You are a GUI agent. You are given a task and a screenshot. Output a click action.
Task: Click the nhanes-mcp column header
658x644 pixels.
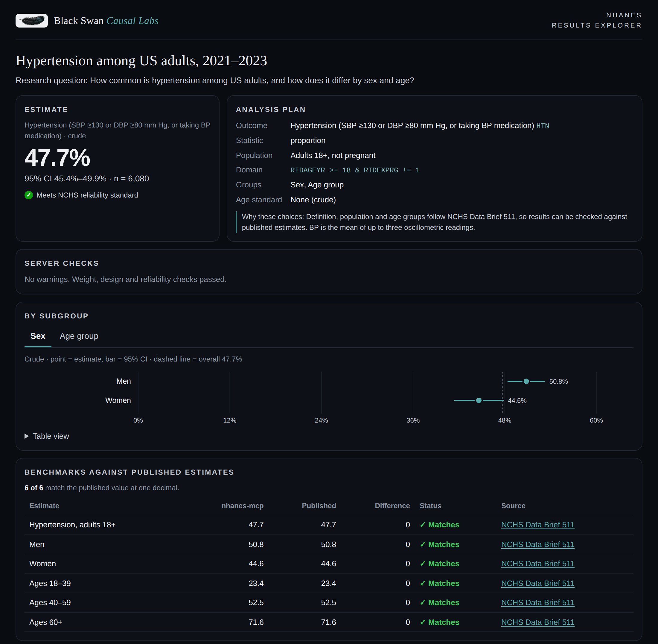point(243,506)
